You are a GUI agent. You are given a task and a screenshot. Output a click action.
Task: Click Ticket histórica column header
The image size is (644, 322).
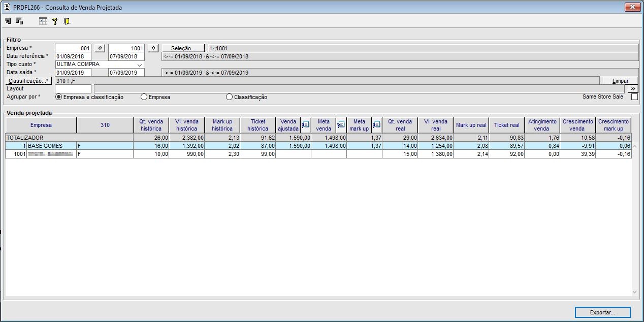click(258, 125)
